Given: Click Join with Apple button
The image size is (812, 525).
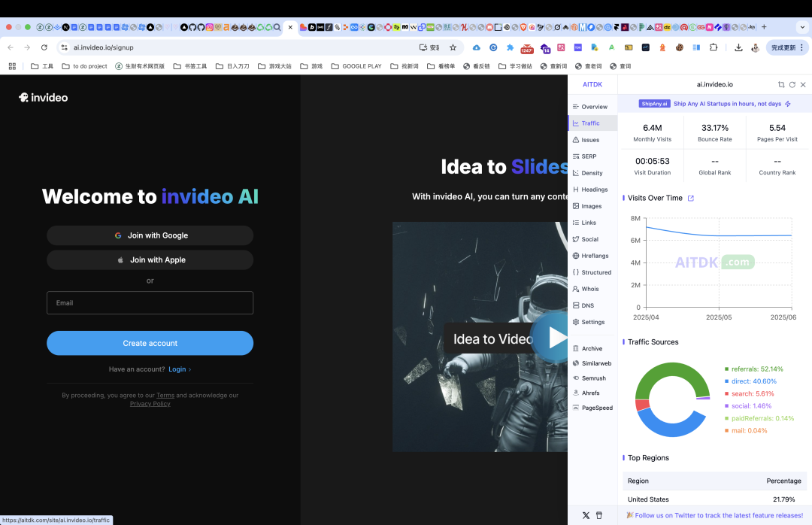Looking at the screenshot, I should [150, 259].
